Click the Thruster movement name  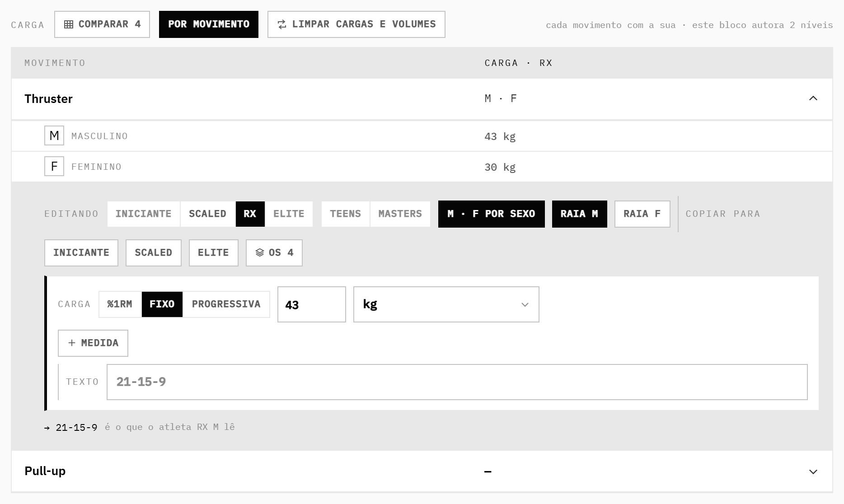click(x=48, y=99)
